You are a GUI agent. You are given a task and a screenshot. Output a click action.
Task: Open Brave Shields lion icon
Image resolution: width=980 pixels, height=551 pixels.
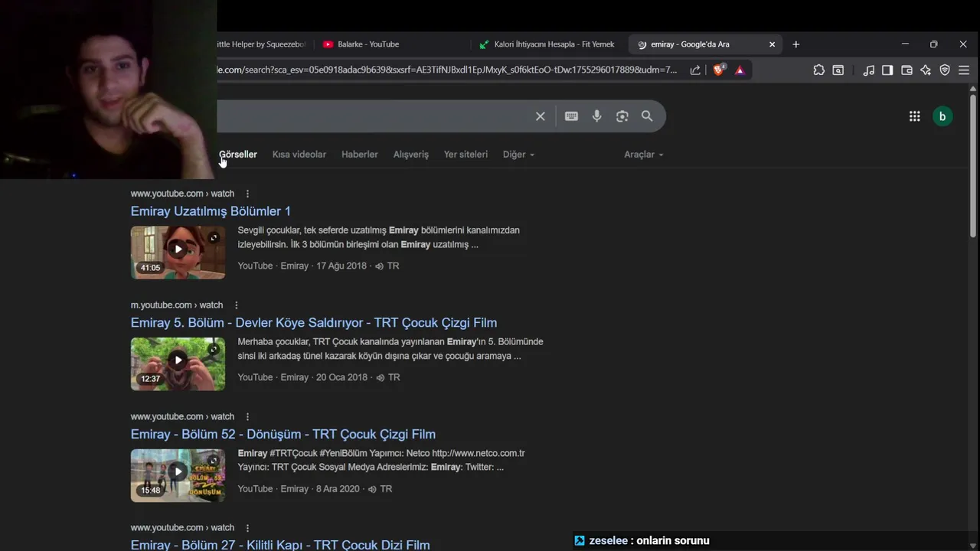(719, 70)
